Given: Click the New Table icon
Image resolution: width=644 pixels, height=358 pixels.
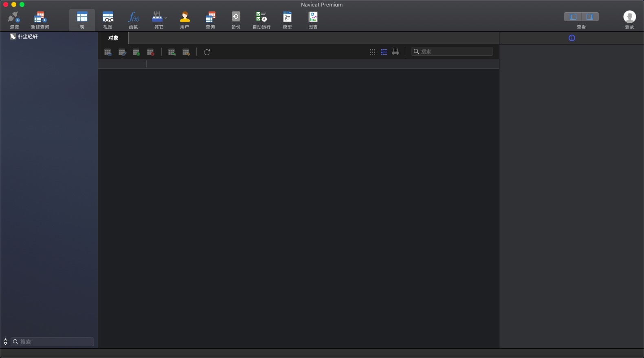Looking at the screenshot, I should tap(136, 52).
